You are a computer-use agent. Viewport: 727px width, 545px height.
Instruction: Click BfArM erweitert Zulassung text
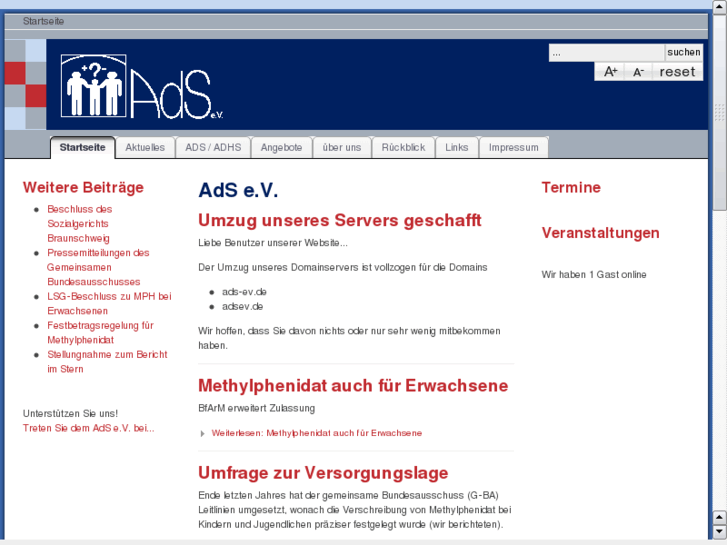point(256,408)
